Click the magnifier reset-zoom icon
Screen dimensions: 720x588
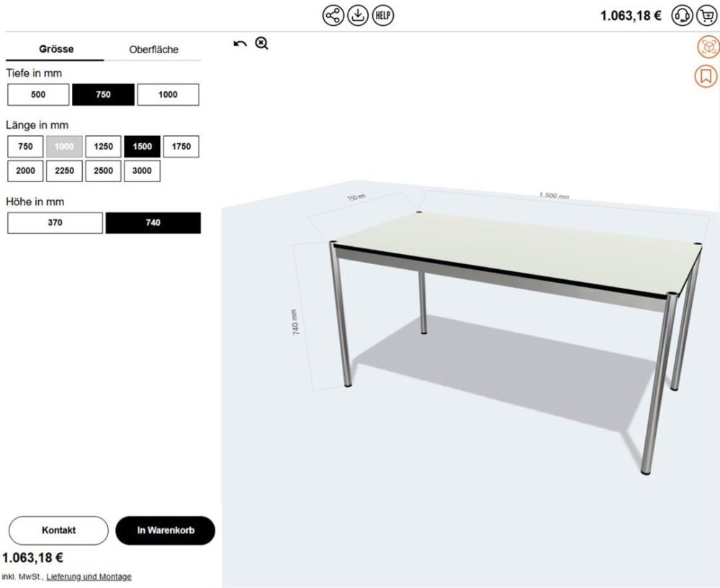tap(262, 43)
